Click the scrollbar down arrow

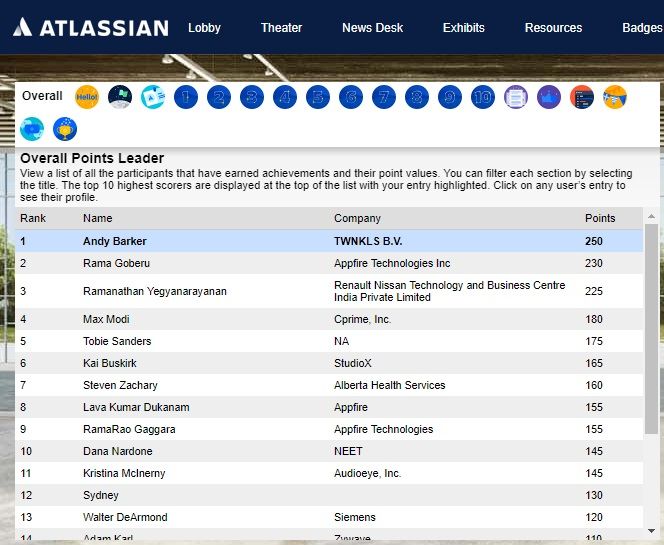coord(651,531)
